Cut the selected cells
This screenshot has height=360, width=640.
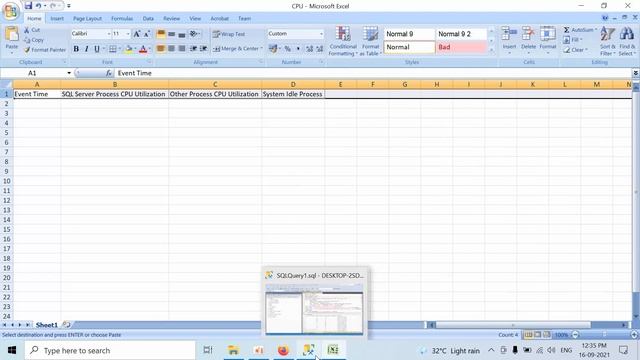coord(32,30)
